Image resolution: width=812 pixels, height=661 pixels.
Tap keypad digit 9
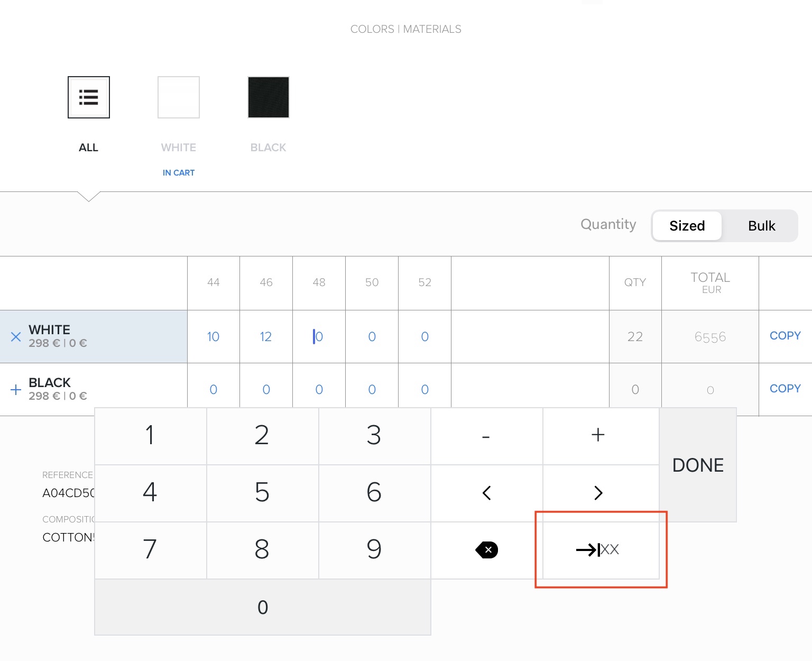[374, 550]
